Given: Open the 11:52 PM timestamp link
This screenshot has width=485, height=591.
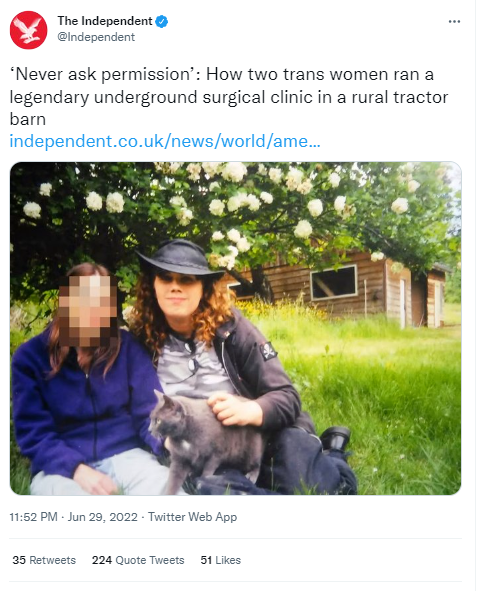Looking at the screenshot, I should click(33, 517).
